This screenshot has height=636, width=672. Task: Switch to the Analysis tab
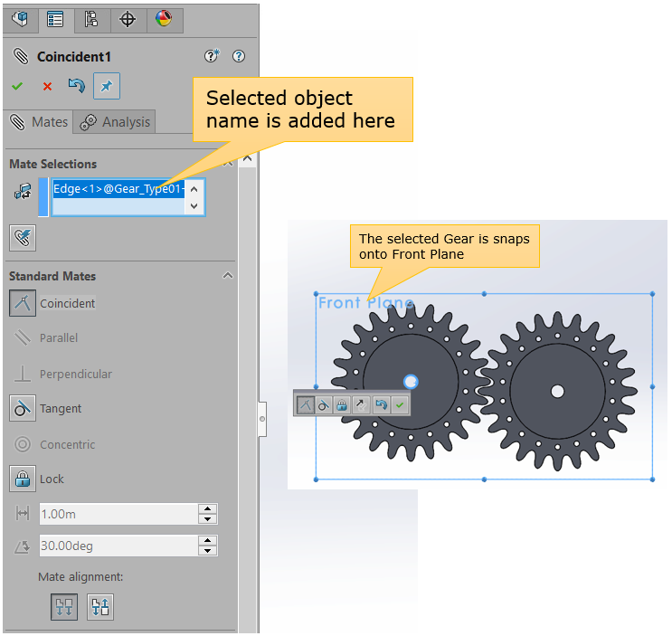click(x=115, y=122)
